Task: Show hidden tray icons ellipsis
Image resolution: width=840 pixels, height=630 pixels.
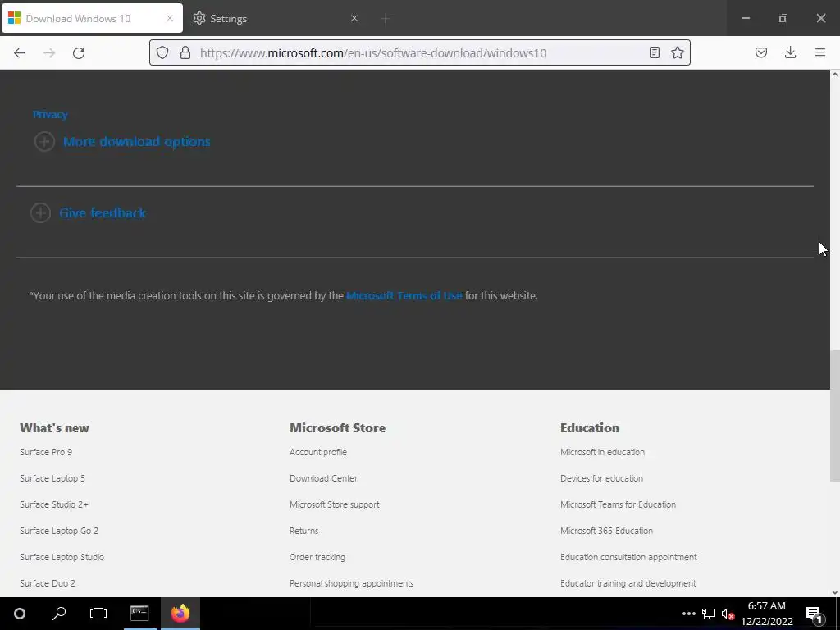Action: point(688,614)
